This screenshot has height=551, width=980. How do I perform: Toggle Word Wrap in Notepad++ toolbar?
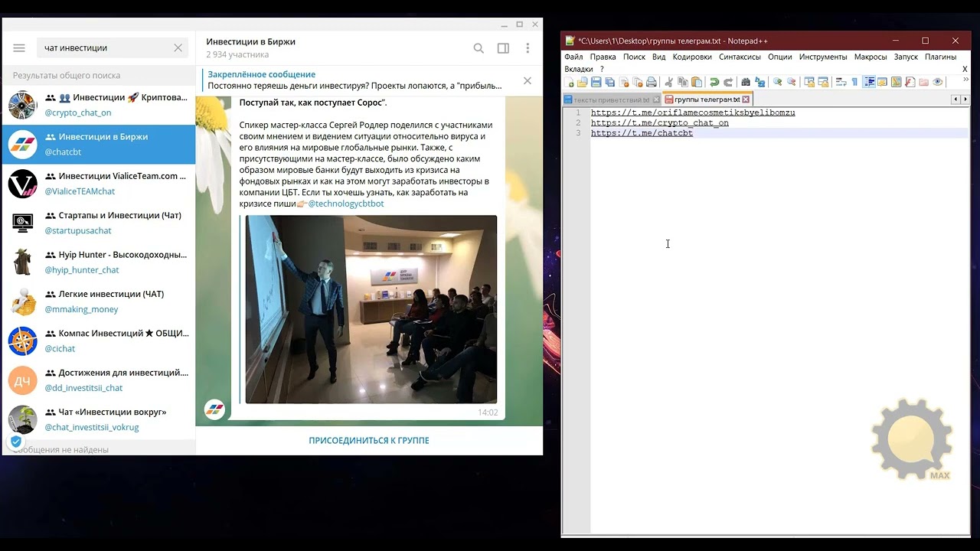[841, 82]
